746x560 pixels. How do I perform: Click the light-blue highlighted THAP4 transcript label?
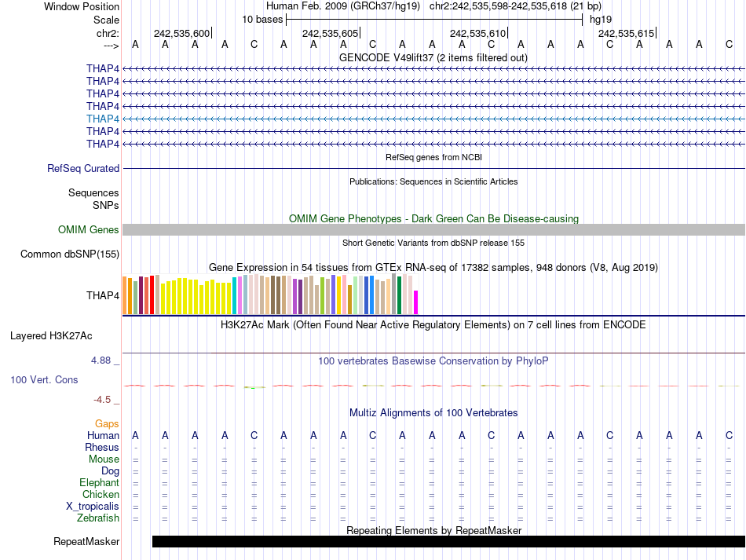(103, 119)
